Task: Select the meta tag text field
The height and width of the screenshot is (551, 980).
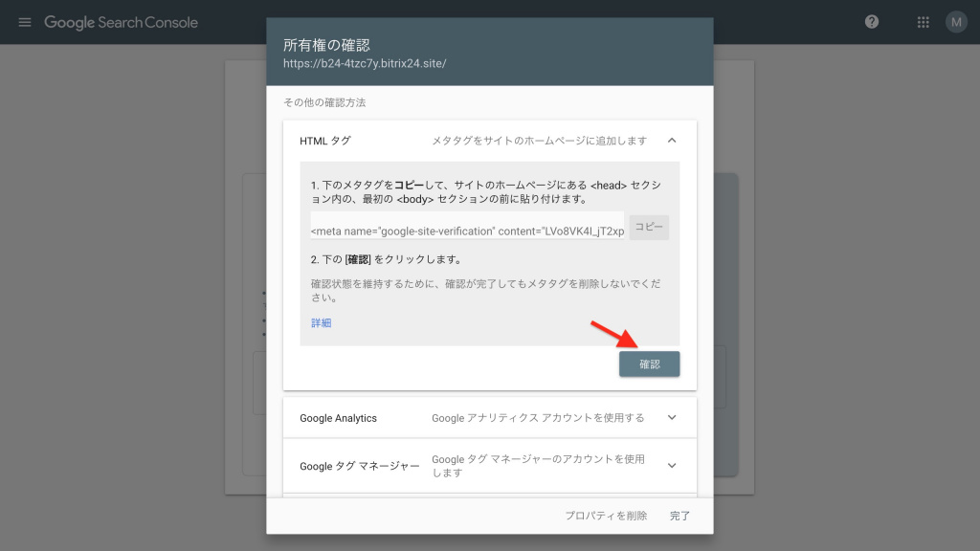Action: click(467, 226)
